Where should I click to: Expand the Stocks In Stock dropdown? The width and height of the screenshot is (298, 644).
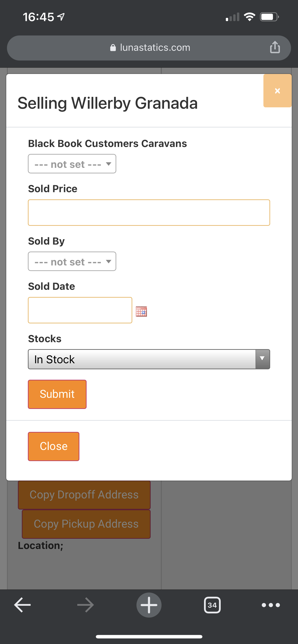(149, 359)
